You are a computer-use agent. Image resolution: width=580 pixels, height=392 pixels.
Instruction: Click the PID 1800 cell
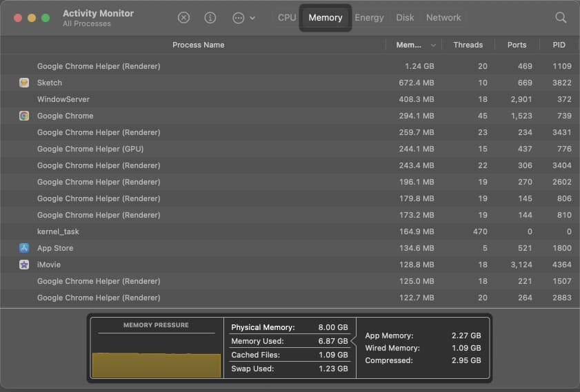[562, 248]
